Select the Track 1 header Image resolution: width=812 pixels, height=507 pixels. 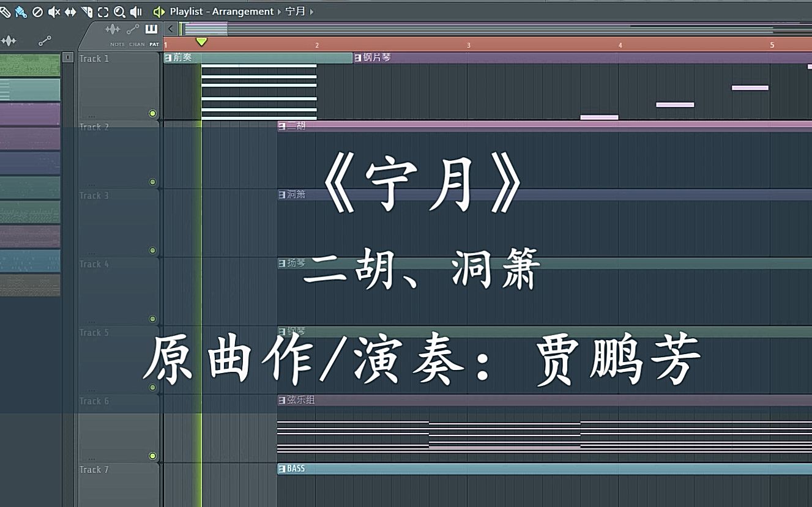(x=119, y=86)
